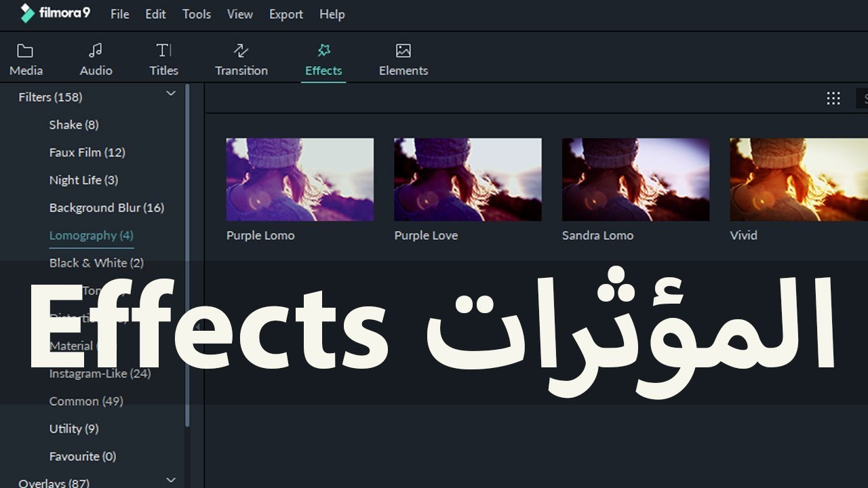
Task: Collapse the Filters category chevron
Action: pos(171,94)
